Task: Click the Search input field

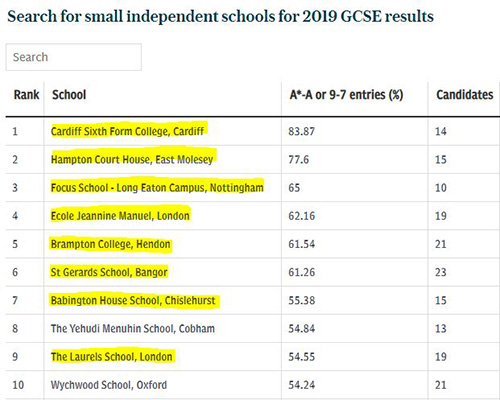Action: pos(74,57)
